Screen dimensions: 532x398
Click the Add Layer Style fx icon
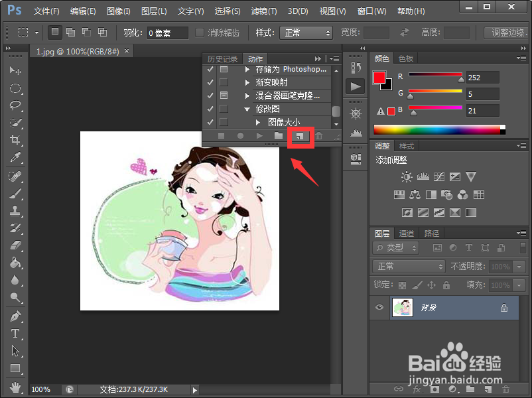point(416,389)
